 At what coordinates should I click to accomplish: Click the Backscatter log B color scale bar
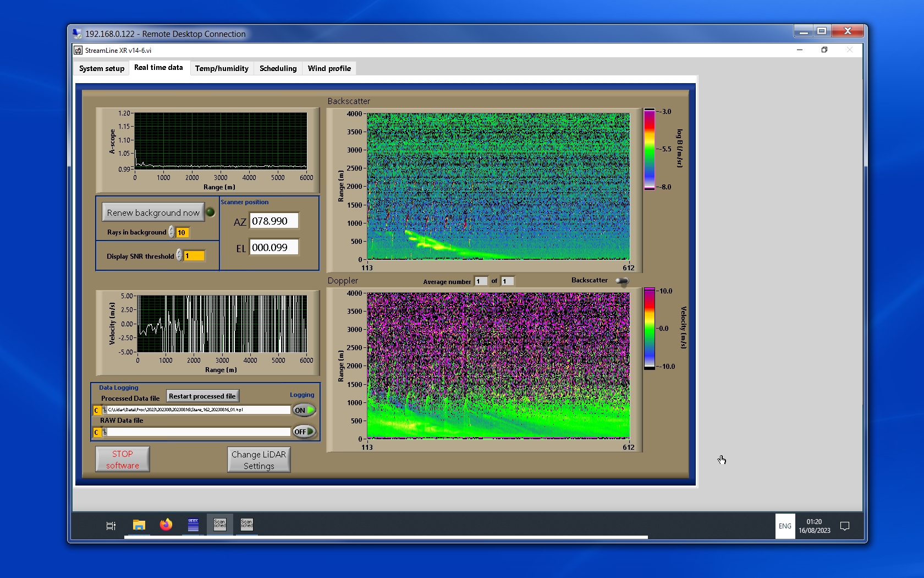650,149
